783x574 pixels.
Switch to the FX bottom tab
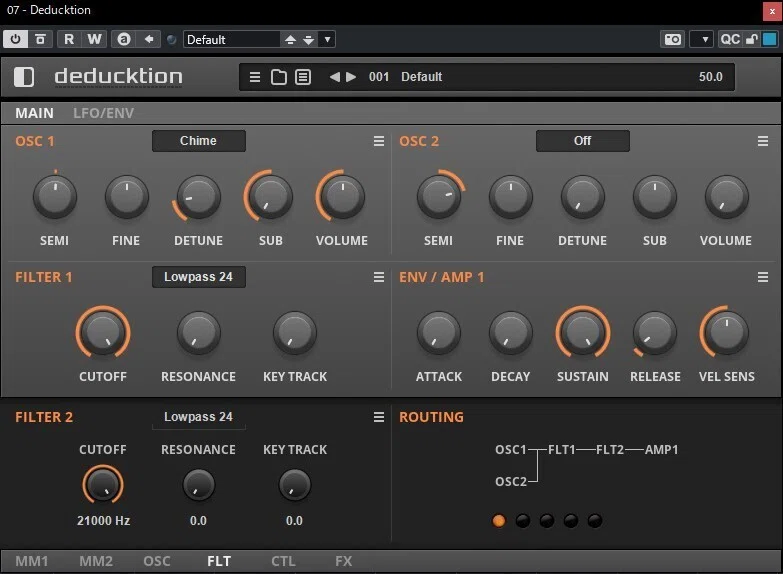point(344,562)
